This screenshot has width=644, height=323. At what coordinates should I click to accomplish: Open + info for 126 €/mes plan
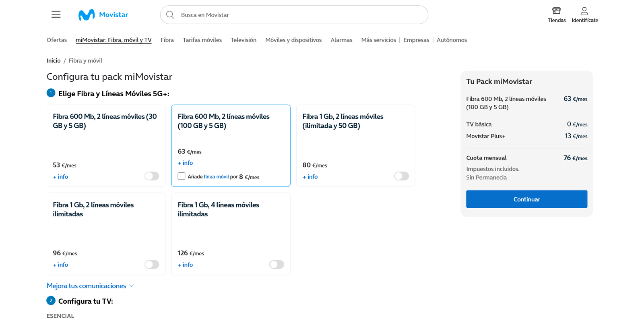coord(185,265)
